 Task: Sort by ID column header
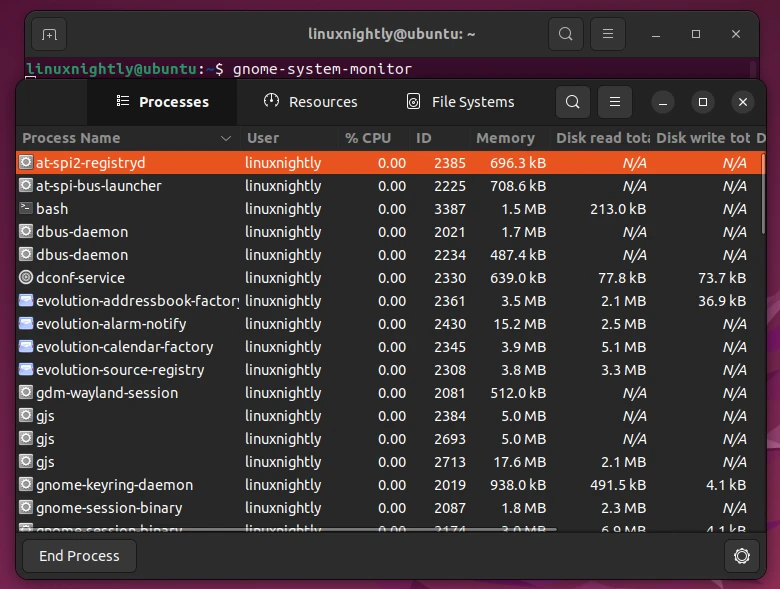tap(439, 138)
